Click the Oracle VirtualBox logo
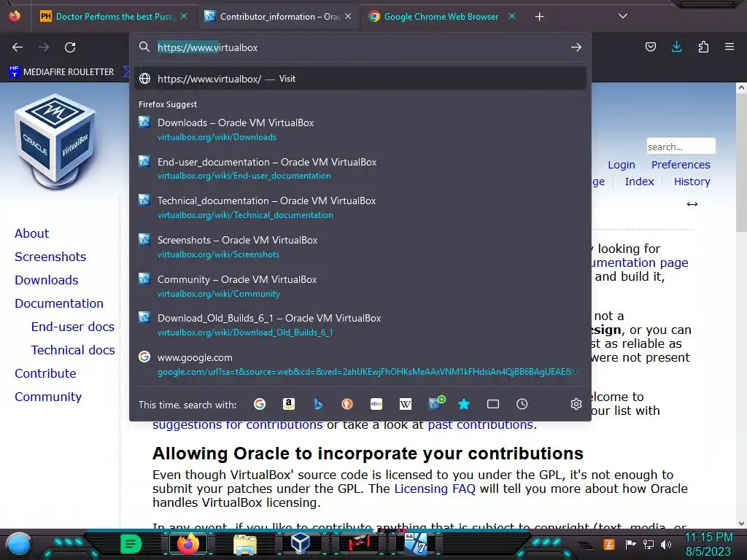 55,141
